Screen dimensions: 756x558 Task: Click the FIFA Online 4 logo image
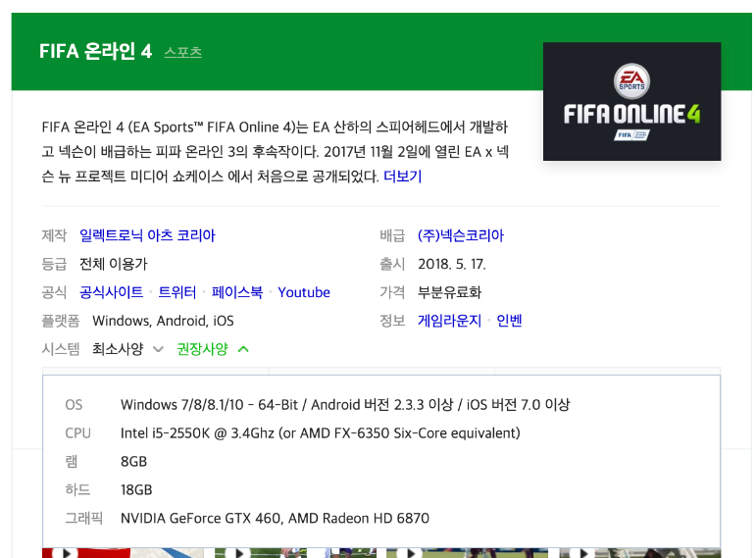pos(631,101)
